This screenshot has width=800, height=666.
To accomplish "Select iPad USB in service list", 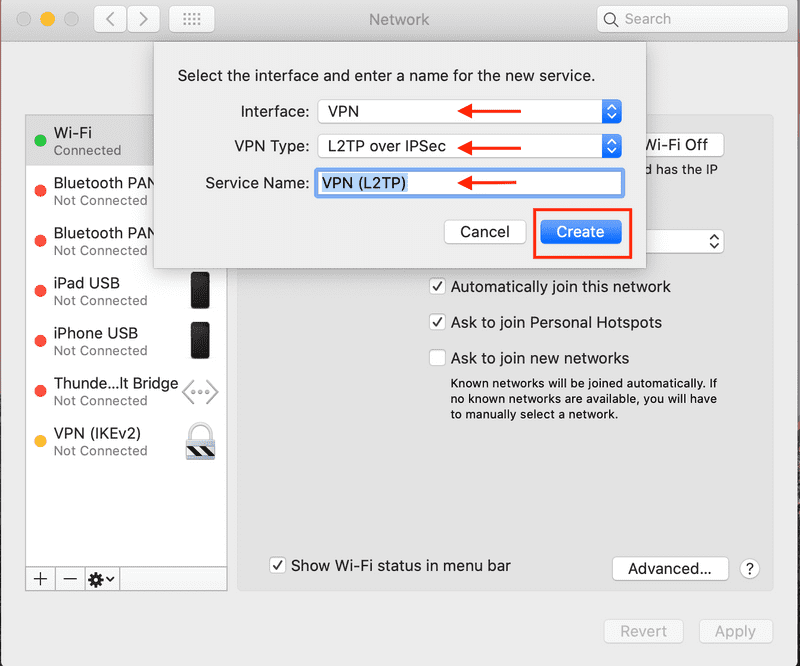I will 126,291.
